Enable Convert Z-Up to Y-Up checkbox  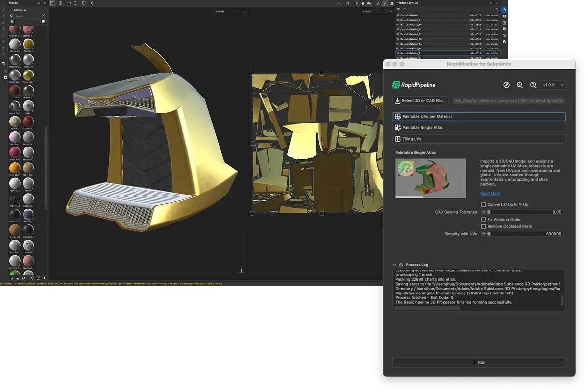[x=483, y=205]
